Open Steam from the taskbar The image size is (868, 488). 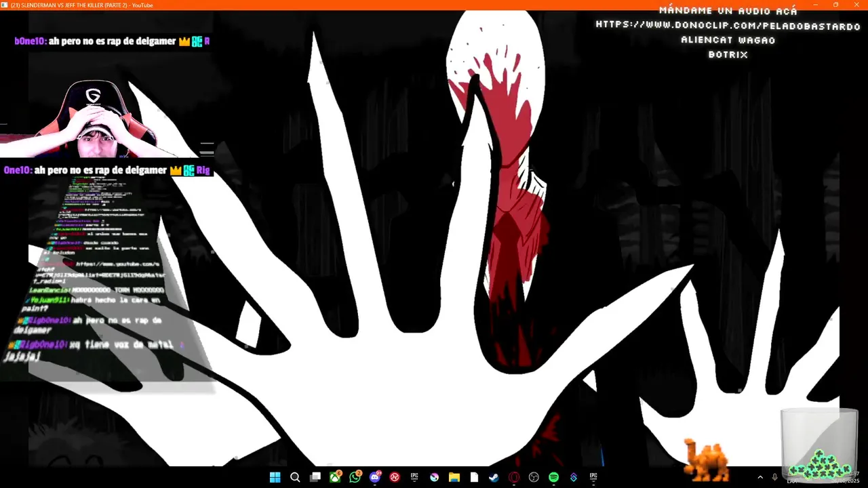tap(494, 477)
